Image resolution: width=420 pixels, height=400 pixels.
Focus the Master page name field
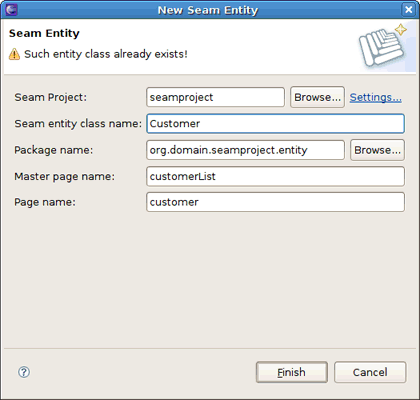(276, 176)
